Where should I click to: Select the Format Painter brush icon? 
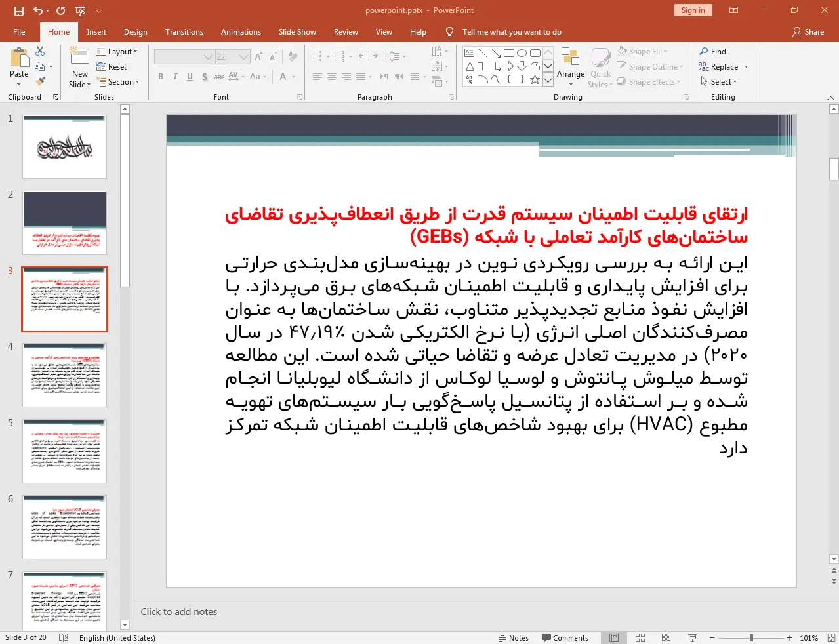[x=40, y=81]
